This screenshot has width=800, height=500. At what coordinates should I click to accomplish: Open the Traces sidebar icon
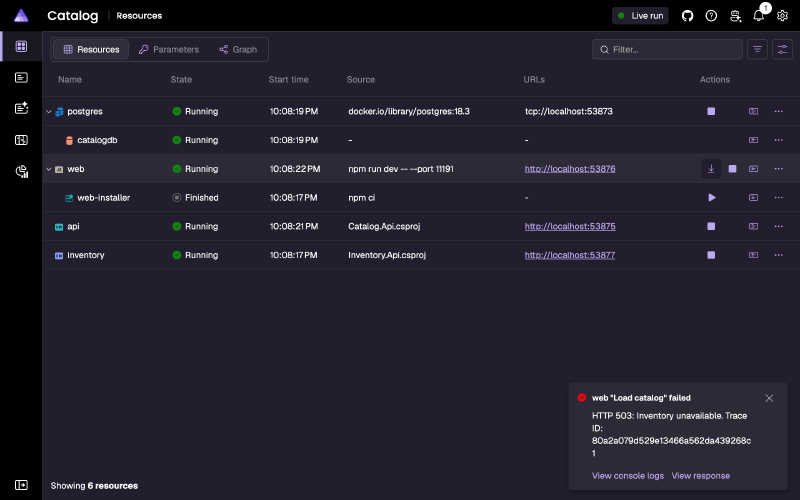21,140
